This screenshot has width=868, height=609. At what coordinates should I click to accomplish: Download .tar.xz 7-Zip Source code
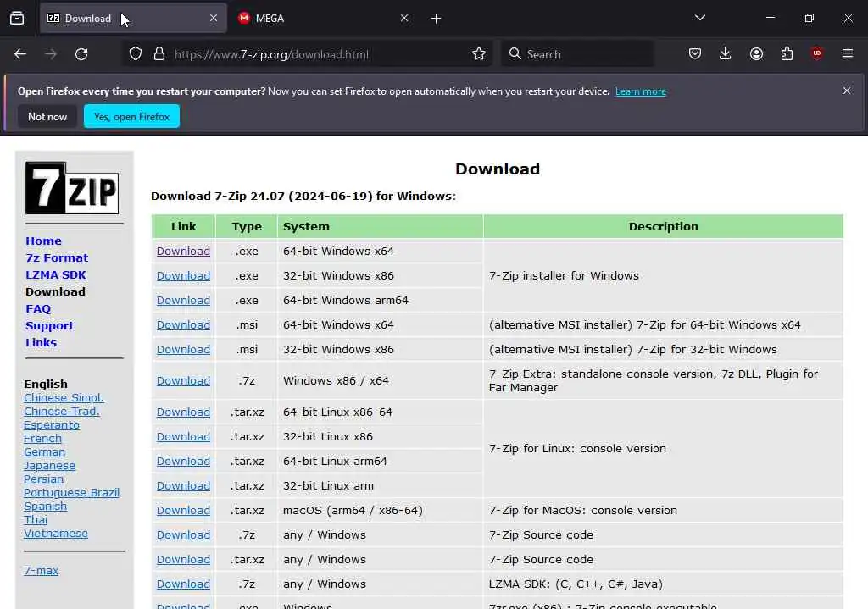183,560
